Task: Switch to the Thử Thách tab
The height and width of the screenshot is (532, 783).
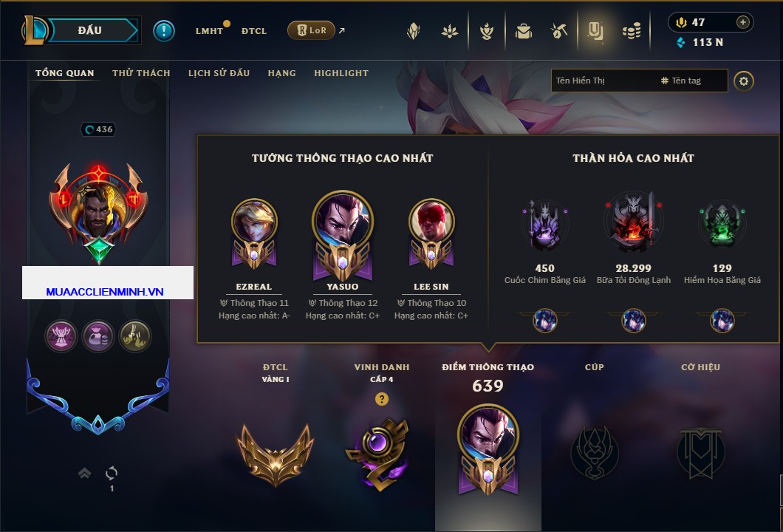Action: (x=141, y=73)
